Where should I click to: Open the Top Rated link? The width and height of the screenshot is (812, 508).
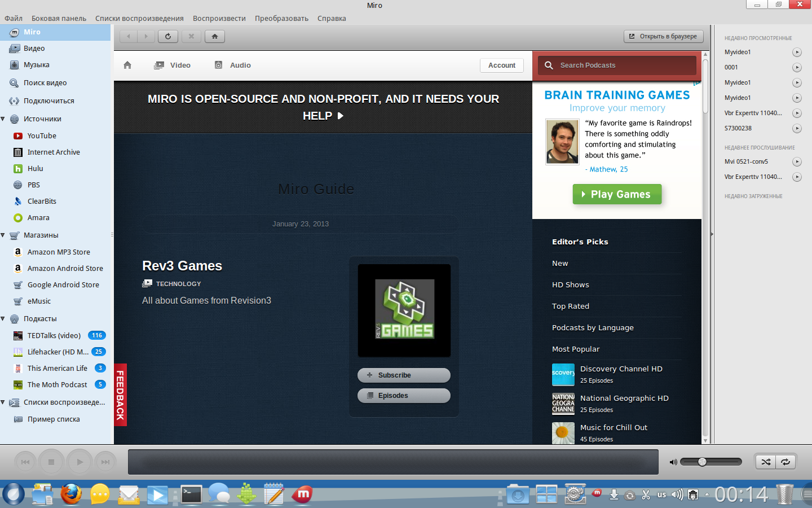[571, 306]
